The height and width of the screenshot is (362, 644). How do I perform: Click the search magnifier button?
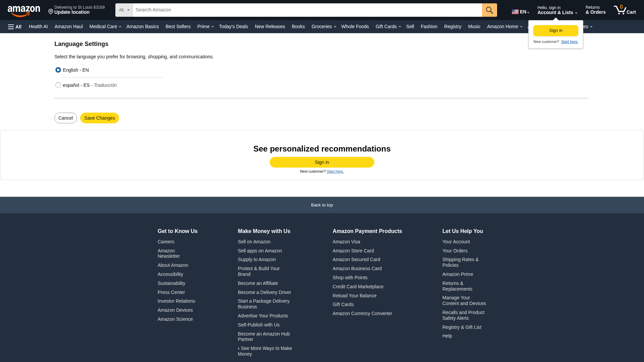coord(489,10)
